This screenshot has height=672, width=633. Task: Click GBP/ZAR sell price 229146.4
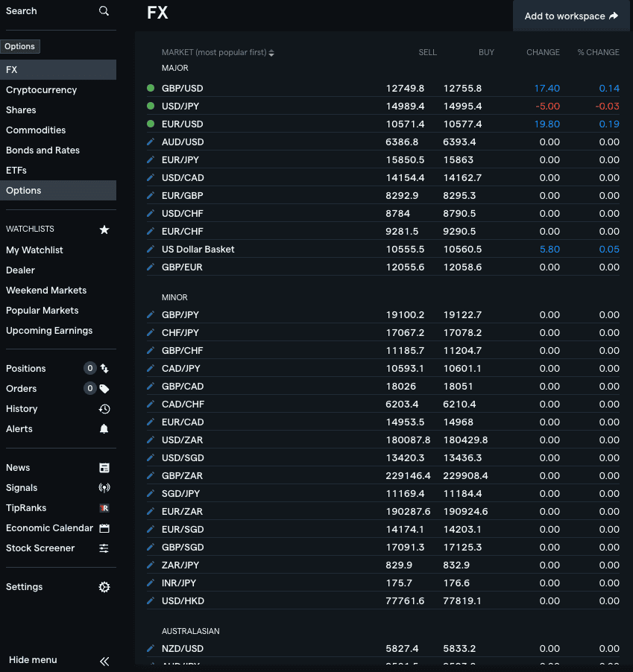pos(408,476)
